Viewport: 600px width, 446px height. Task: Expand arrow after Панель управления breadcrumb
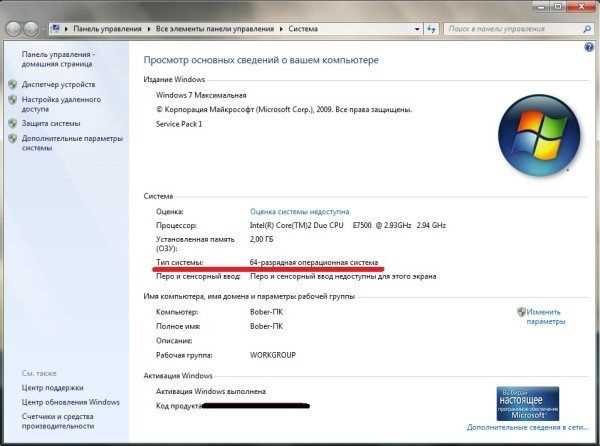pyautogui.click(x=148, y=29)
